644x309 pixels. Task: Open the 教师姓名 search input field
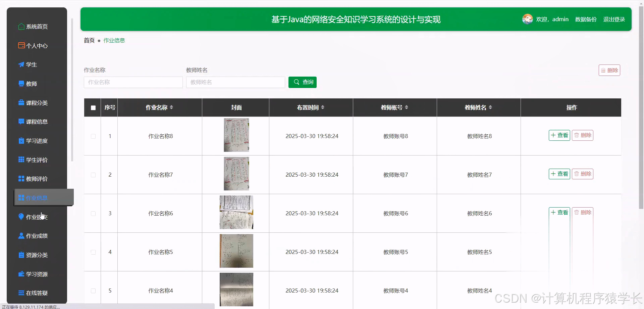[235, 82]
